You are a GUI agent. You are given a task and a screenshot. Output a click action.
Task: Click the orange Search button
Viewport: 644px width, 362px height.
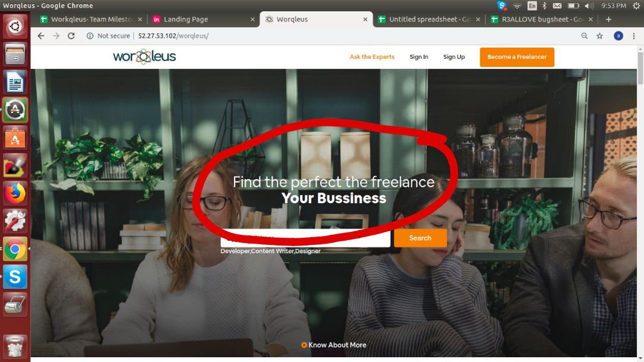(420, 238)
